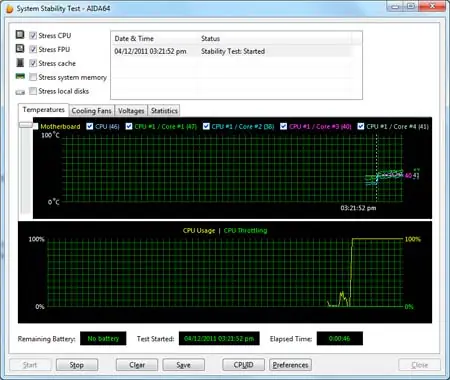Click the Clear button
This screenshot has width=450, height=380.
pyautogui.click(x=137, y=365)
